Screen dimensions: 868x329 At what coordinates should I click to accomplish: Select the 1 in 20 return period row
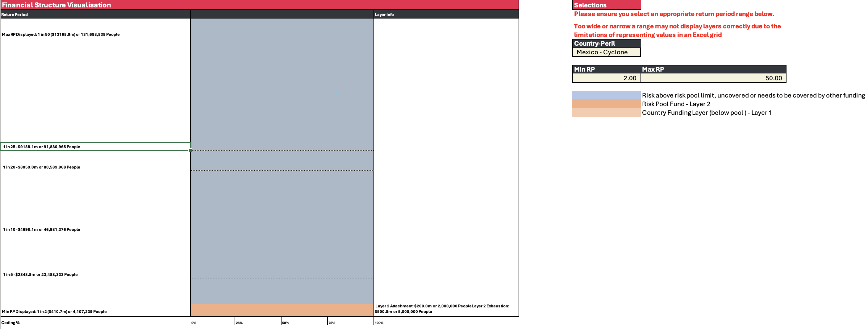click(x=41, y=167)
